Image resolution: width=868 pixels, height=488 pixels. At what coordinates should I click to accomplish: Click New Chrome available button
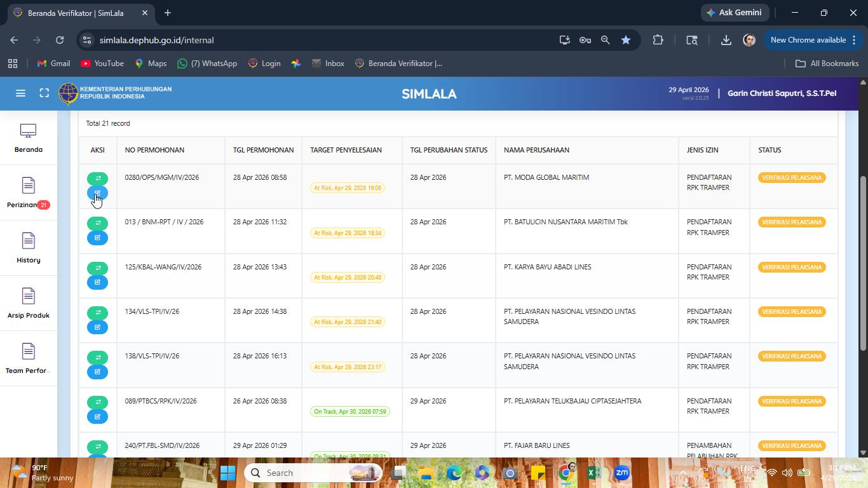click(x=813, y=40)
